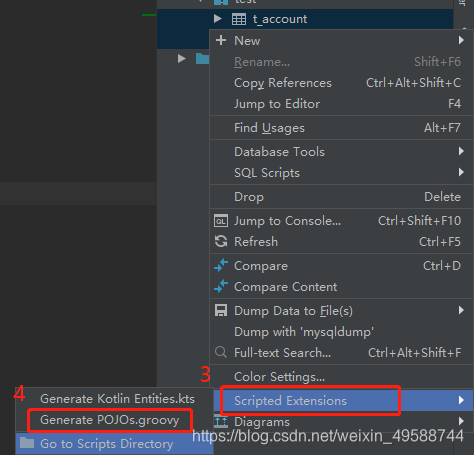Click the Compare arrows icon
The width and height of the screenshot is (474, 455).
tap(221, 266)
